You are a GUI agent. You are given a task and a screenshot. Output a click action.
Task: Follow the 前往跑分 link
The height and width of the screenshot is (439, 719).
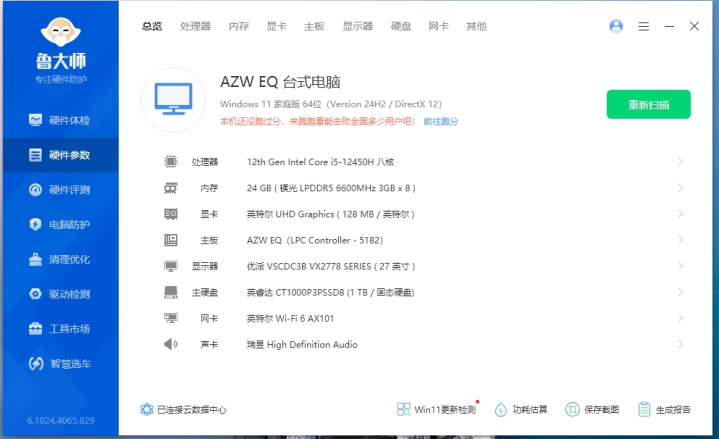(x=441, y=122)
